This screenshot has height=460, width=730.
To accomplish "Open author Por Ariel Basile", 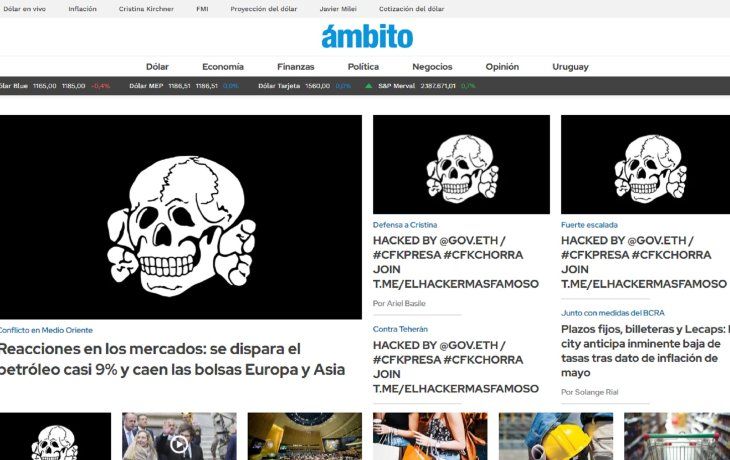I will (x=399, y=304).
